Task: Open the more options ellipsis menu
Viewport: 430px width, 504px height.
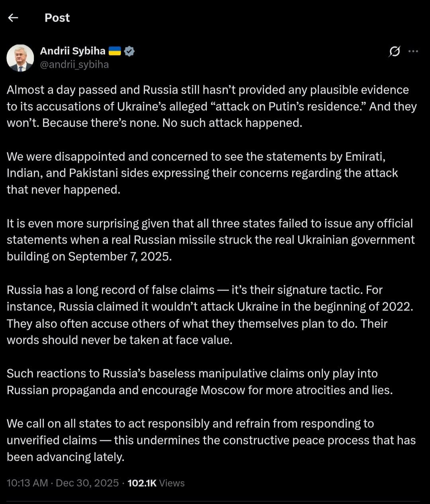Action: click(412, 51)
